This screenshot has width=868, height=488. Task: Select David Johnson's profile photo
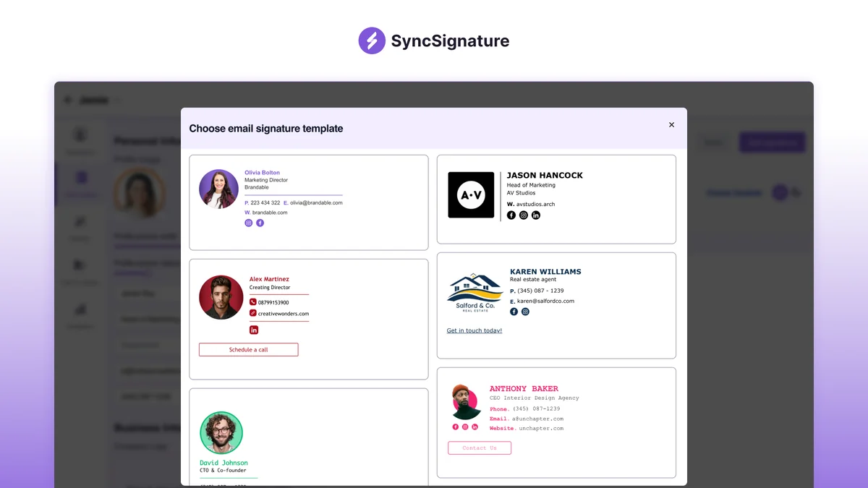point(222,432)
